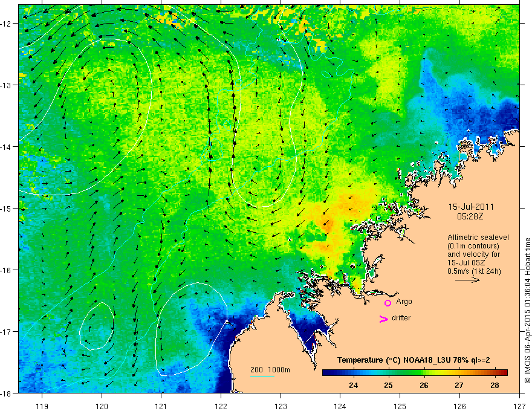Image resolution: width=532 pixels, height=411 pixels.
Task: Click the latitude axis label -15
Action: coord(6,208)
